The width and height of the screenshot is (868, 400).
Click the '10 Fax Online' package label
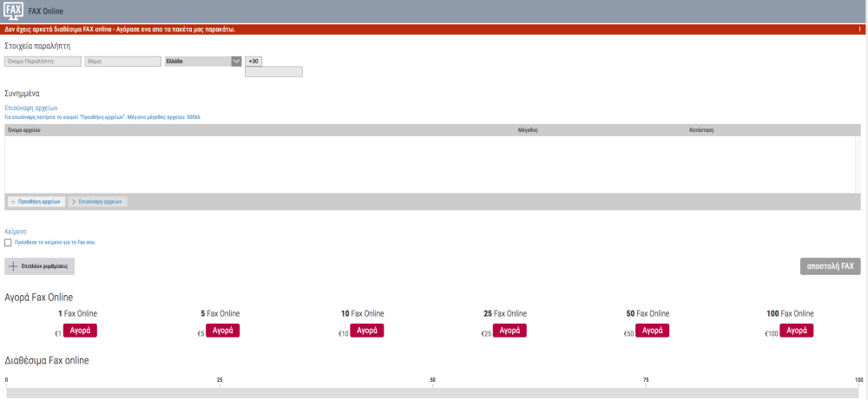[363, 314]
